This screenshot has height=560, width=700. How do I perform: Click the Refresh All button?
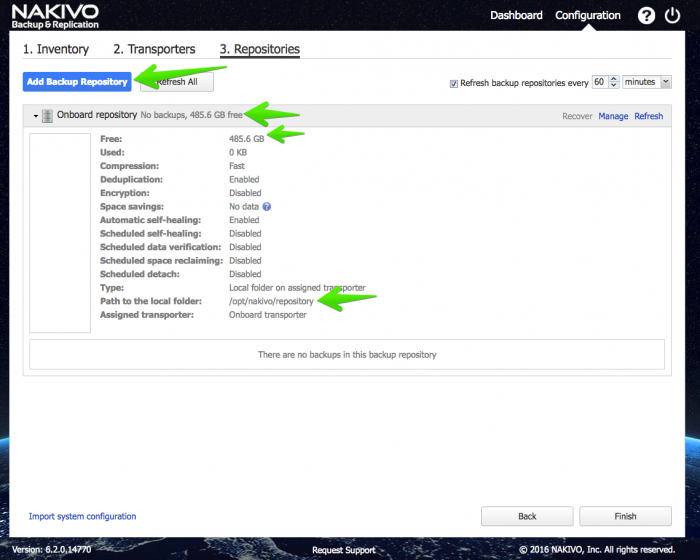click(x=177, y=82)
